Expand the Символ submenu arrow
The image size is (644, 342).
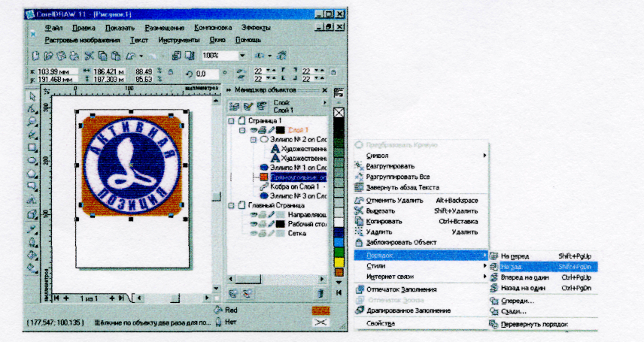485,156
